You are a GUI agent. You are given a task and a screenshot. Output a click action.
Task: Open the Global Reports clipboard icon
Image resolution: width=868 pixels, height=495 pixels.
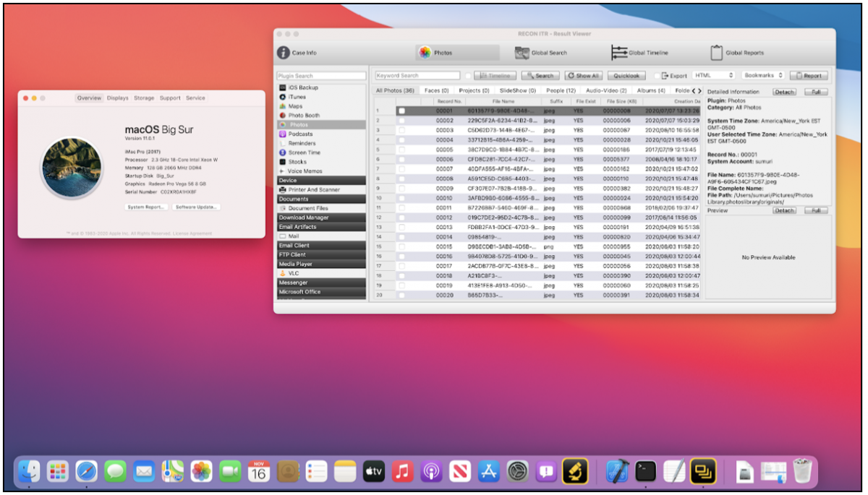tap(716, 53)
